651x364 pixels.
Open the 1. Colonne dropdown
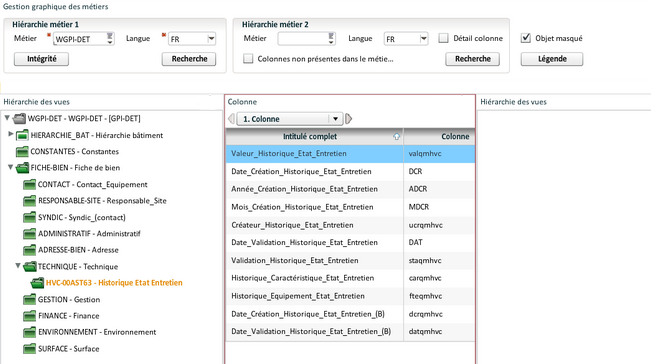(x=290, y=119)
